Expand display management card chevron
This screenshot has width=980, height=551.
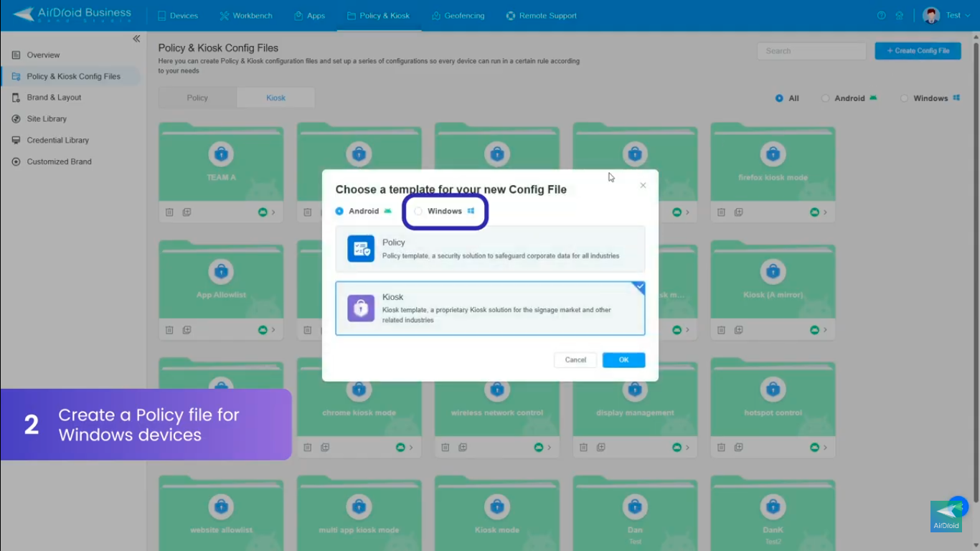687,448
